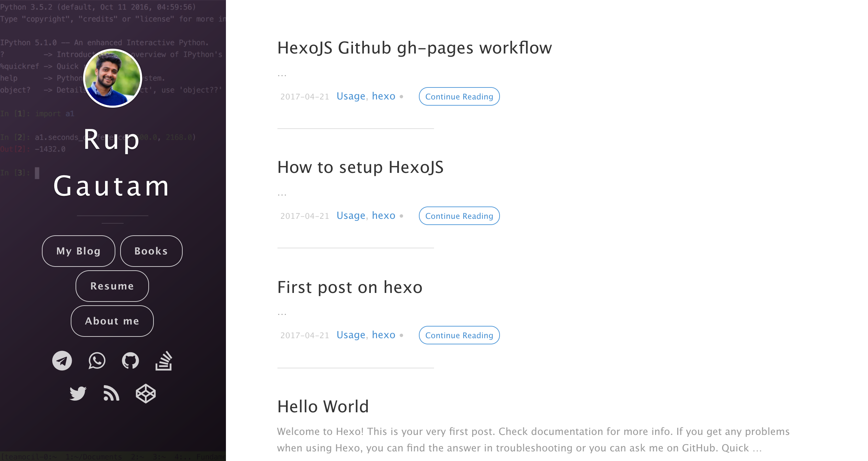Image resolution: width=868 pixels, height=461 pixels.
Task: Visit the GitHub profile icon
Action: pyautogui.click(x=130, y=360)
